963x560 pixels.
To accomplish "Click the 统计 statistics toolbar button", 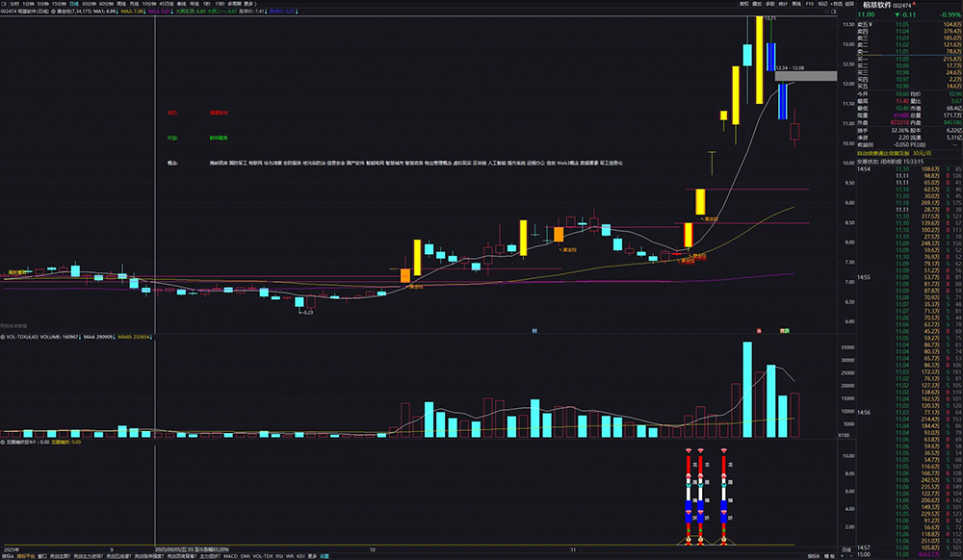I will pos(783,4).
